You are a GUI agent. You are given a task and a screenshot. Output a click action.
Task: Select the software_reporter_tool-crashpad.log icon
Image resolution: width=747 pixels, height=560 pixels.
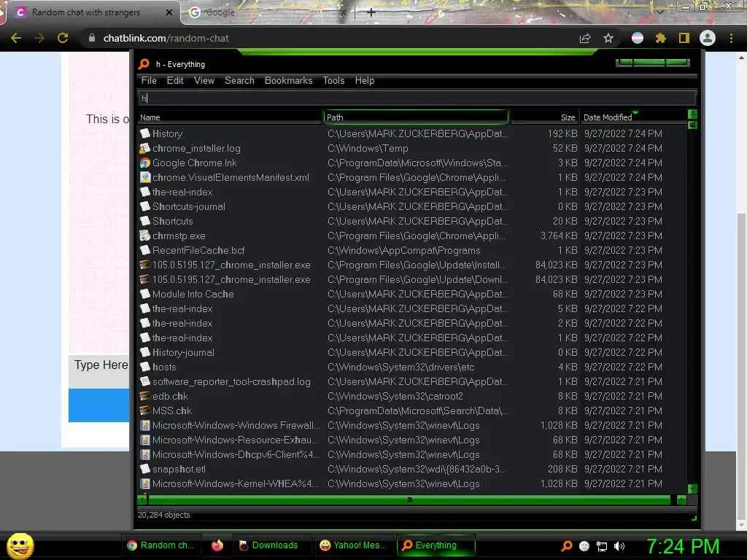click(145, 381)
